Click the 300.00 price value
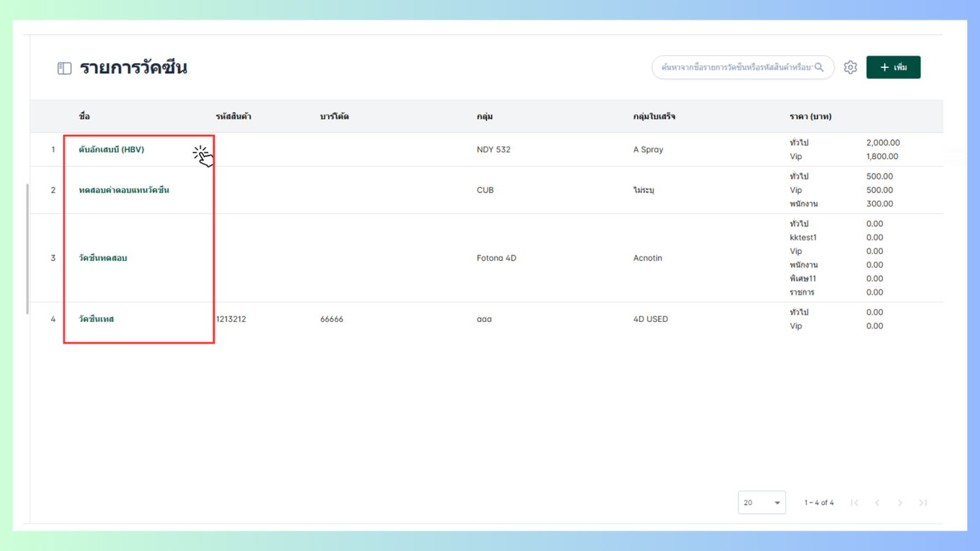The image size is (980, 551). click(879, 204)
